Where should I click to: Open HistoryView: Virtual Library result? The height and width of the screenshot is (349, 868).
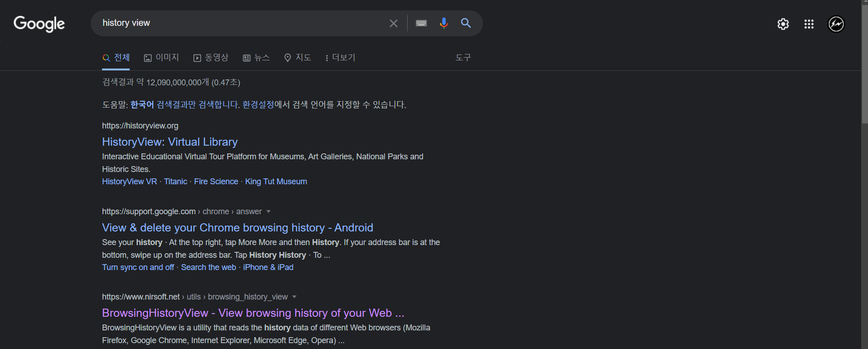(x=170, y=142)
